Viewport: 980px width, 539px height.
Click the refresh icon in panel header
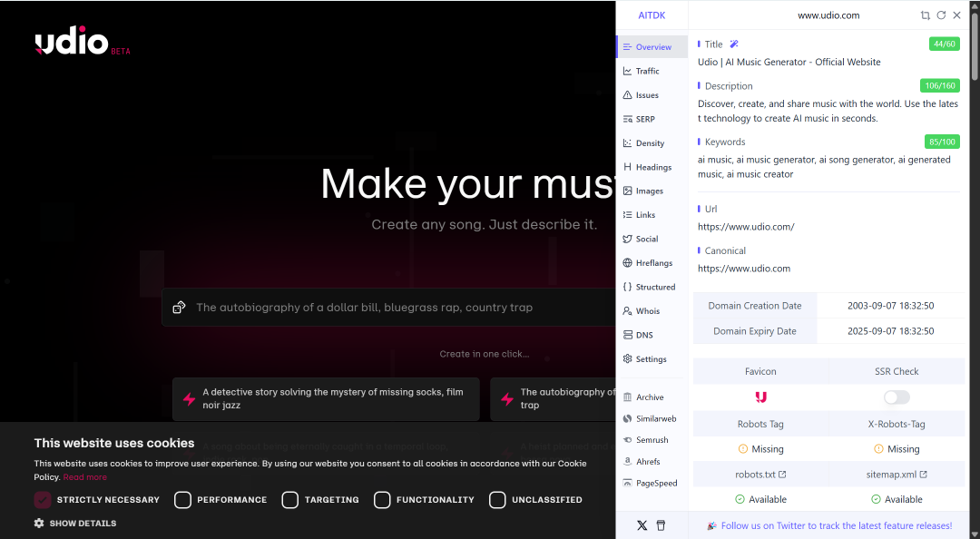tap(941, 15)
